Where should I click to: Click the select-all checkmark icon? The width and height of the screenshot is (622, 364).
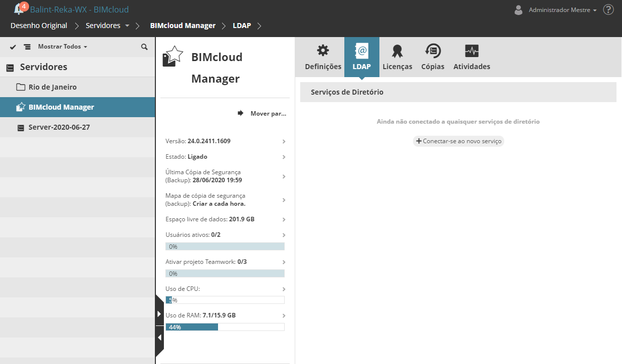[13, 47]
